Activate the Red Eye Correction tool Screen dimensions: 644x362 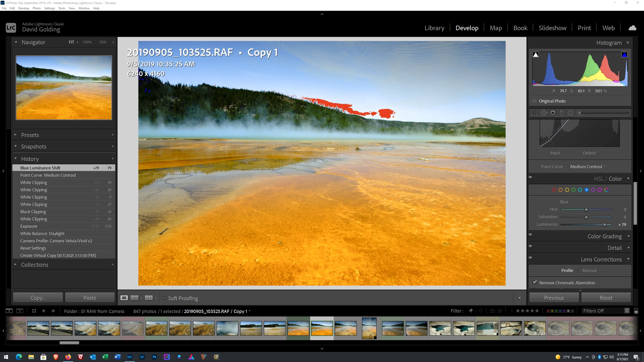(553, 113)
